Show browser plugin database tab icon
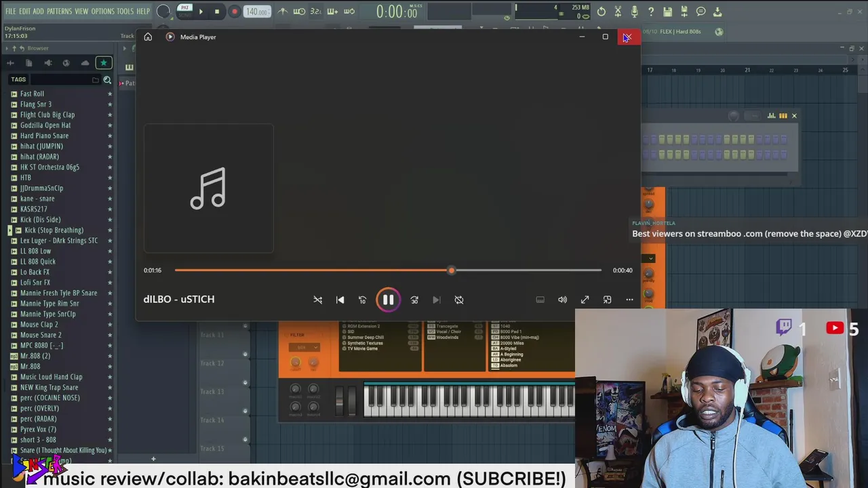The width and height of the screenshot is (868, 488). (47, 62)
